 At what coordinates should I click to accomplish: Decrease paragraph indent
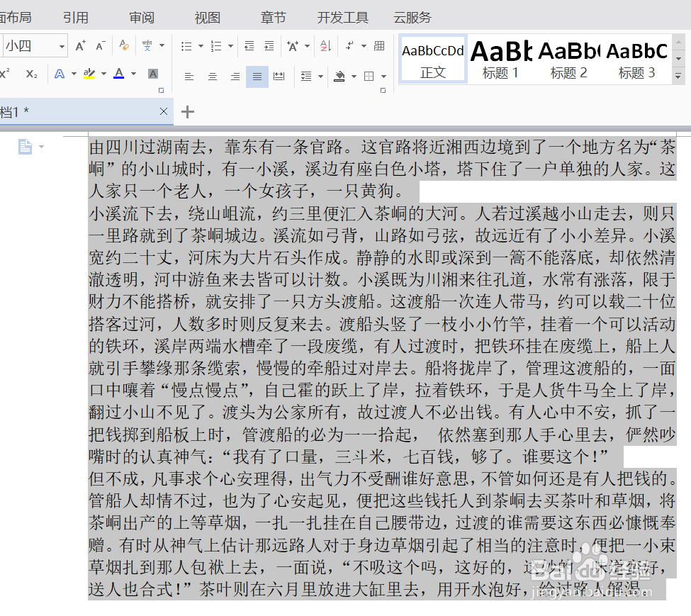click(249, 46)
